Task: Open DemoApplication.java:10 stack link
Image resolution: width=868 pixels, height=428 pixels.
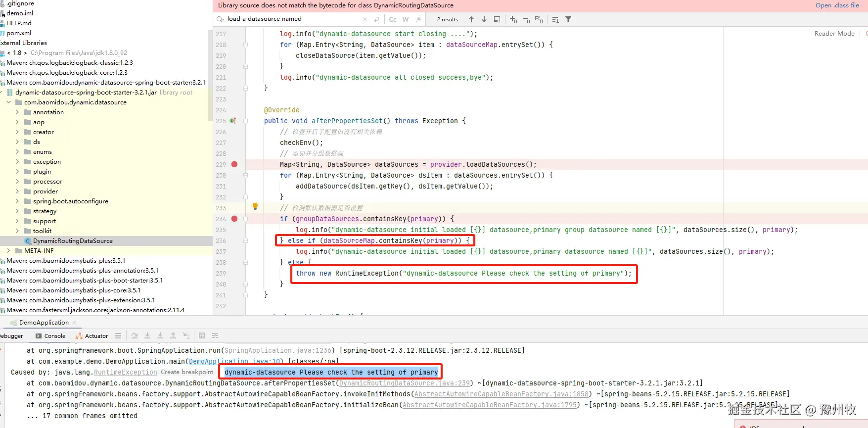Action: [x=235, y=361]
